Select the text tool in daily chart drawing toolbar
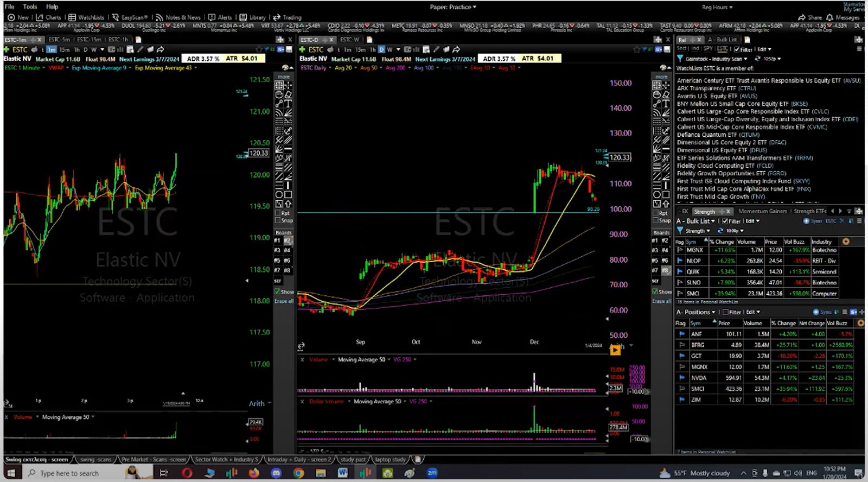This screenshot has width=868, height=482. tap(666, 103)
